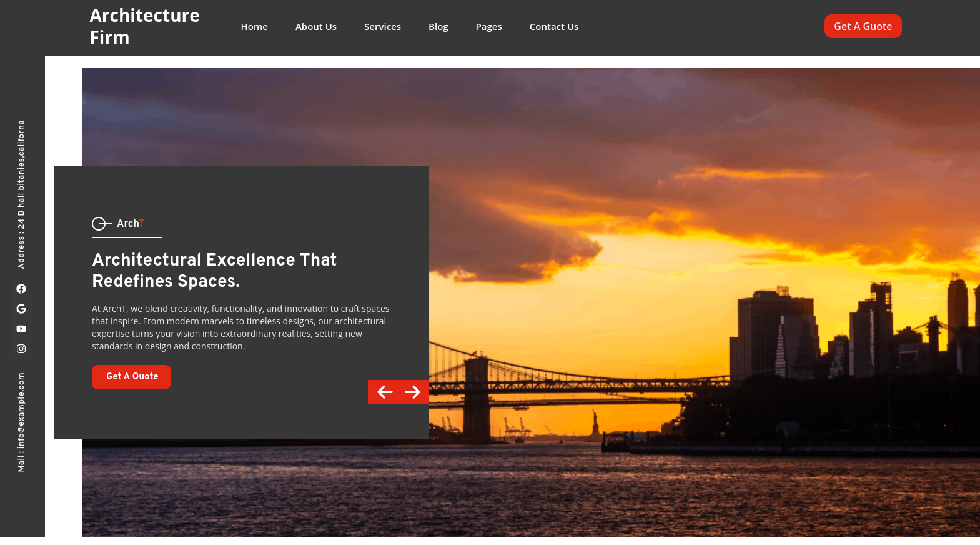The width and height of the screenshot is (980, 545).
Task: Open the YouTube social icon
Action: pyautogui.click(x=21, y=329)
